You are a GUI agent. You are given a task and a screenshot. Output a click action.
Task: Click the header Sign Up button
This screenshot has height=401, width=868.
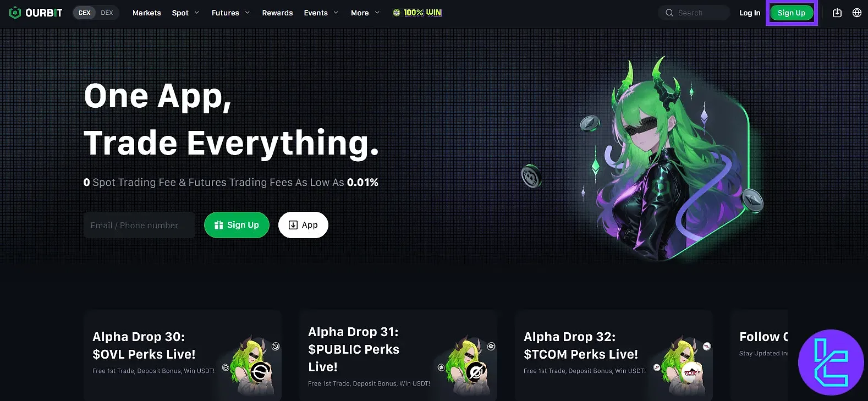(x=792, y=13)
